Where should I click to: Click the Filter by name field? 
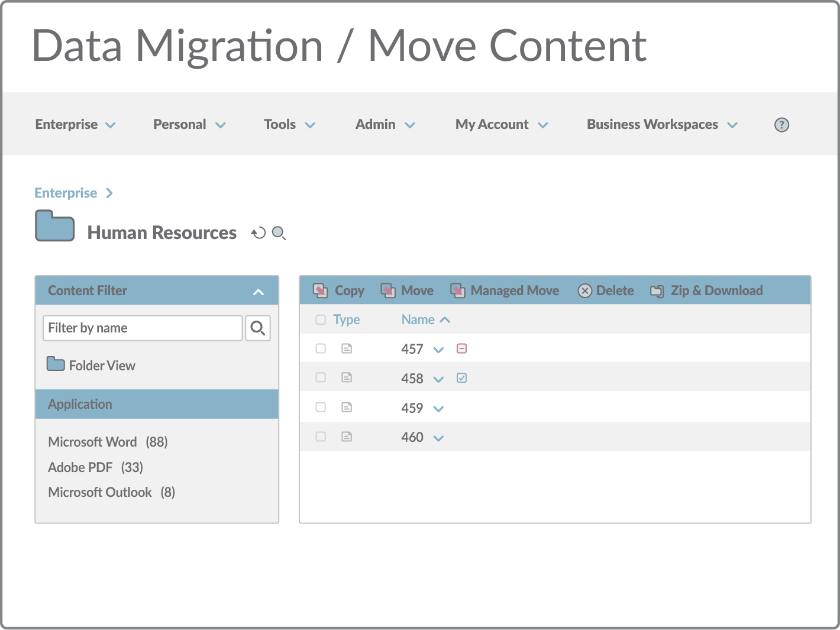pyautogui.click(x=143, y=328)
